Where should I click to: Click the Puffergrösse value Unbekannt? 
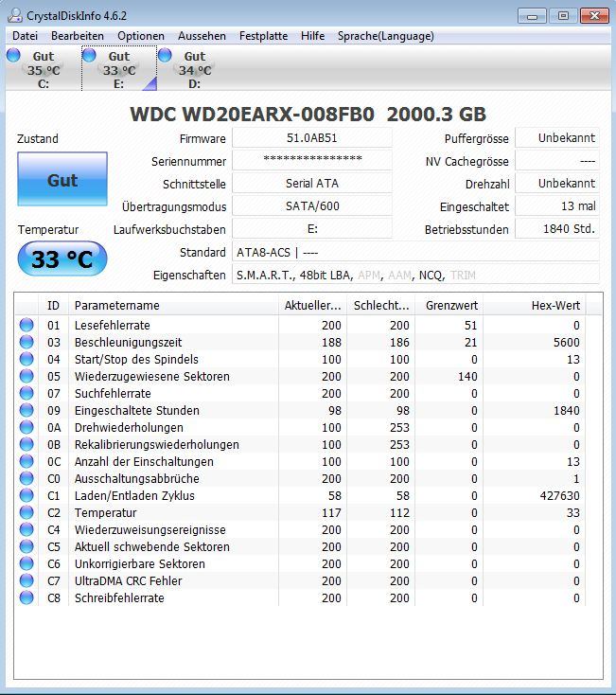coord(557,138)
